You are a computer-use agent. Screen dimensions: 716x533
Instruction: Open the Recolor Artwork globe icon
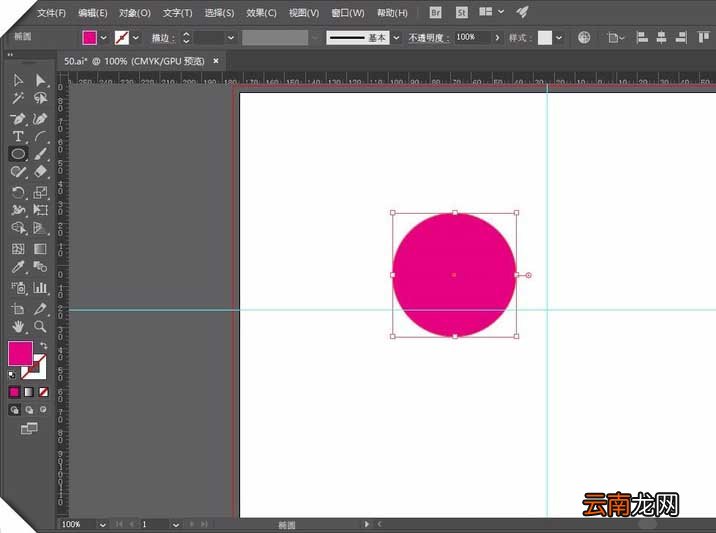click(584, 37)
